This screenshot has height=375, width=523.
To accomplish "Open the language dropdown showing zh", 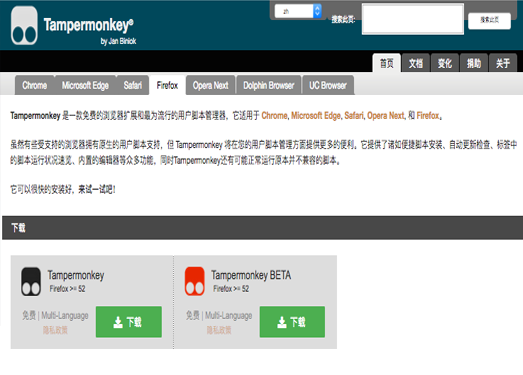I will tap(298, 11).
